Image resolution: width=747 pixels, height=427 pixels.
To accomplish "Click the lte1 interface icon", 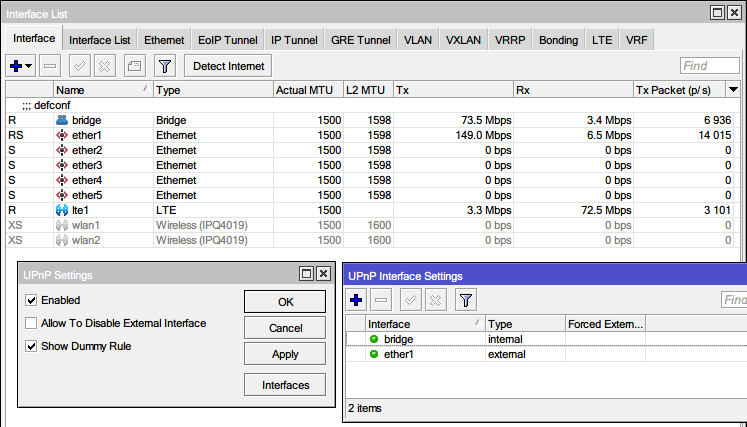I will 62,210.
